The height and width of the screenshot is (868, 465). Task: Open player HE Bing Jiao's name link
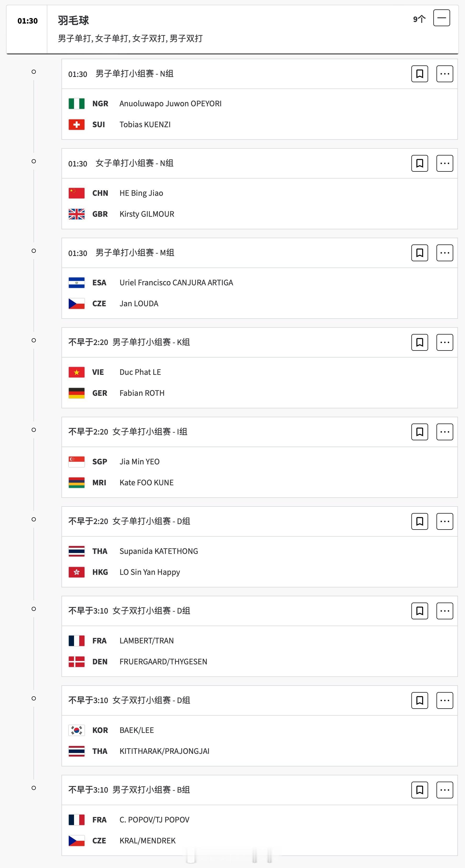pyautogui.click(x=141, y=193)
